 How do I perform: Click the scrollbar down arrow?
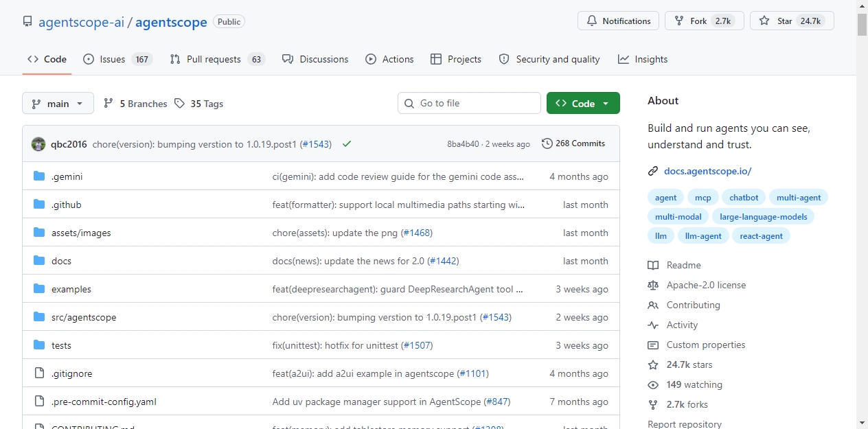(862, 423)
